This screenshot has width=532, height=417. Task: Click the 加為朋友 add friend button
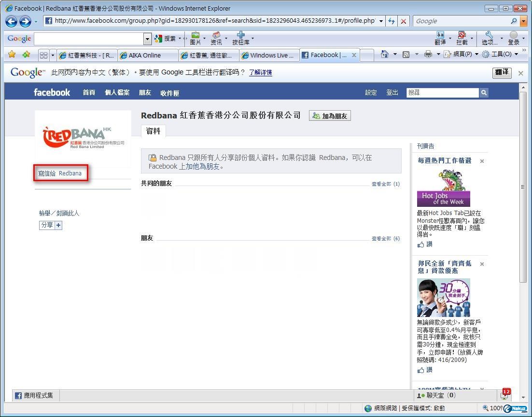pyautogui.click(x=330, y=116)
